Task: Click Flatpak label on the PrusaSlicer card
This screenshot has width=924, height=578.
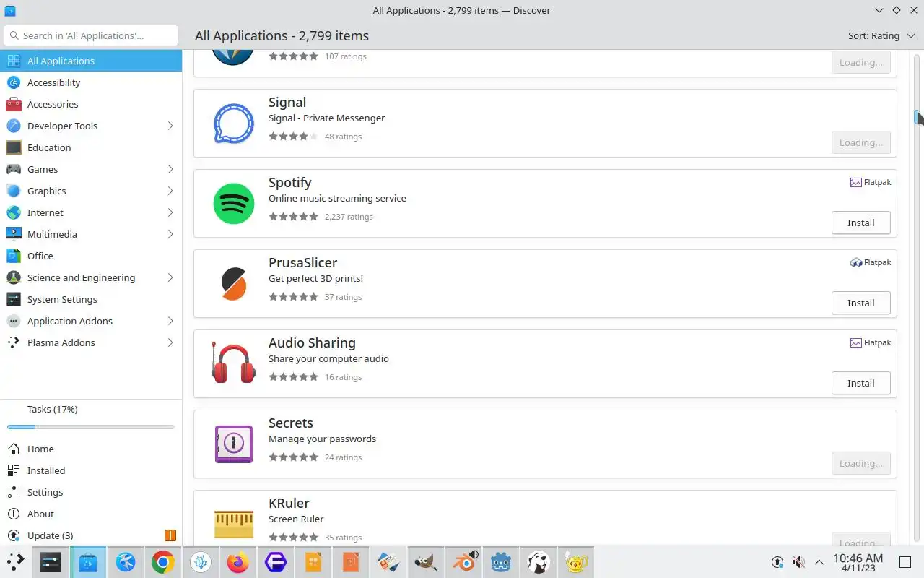Action: pyautogui.click(x=877, y=263)
